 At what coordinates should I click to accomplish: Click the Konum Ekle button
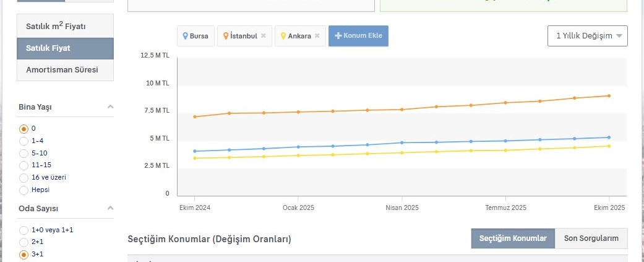pos(358,36)
